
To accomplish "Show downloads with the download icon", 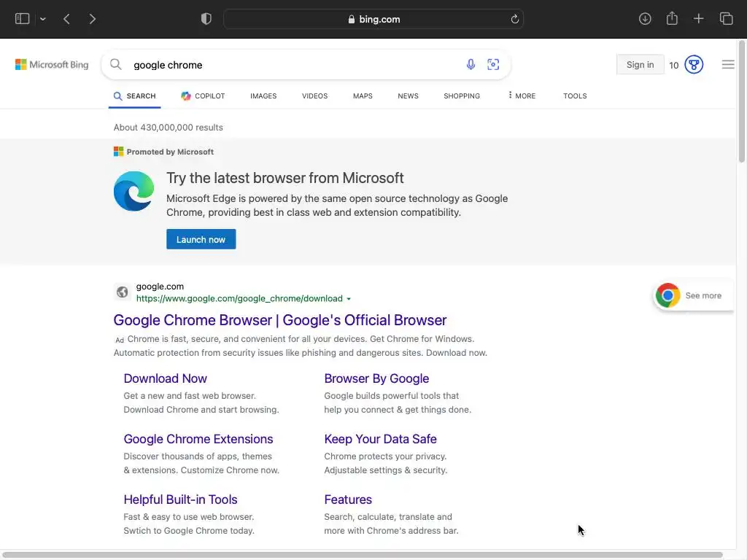I will pos(645,18).
